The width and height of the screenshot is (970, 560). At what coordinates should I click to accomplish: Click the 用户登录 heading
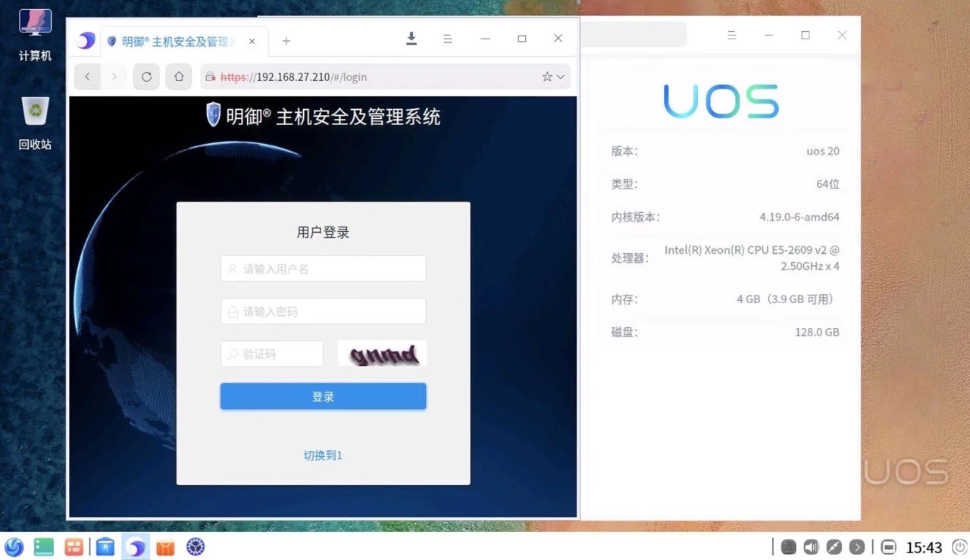(323, 233)
